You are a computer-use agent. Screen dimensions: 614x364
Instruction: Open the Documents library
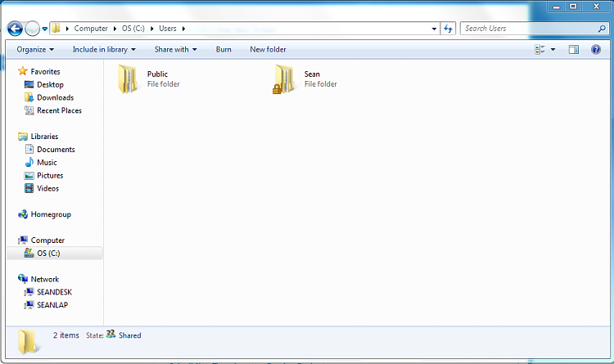tap(56, 149)
